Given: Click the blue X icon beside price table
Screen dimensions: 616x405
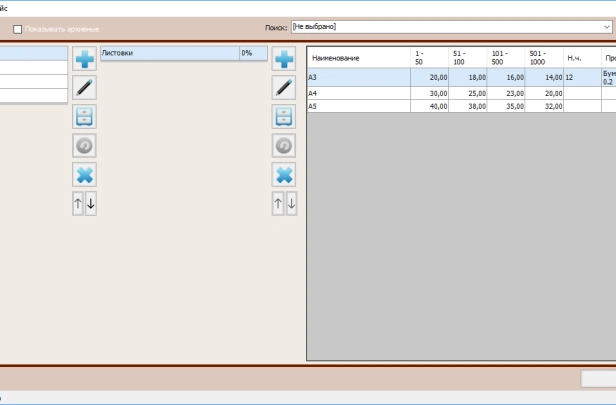Looking at the screenshot, I should tap(285, 175).
